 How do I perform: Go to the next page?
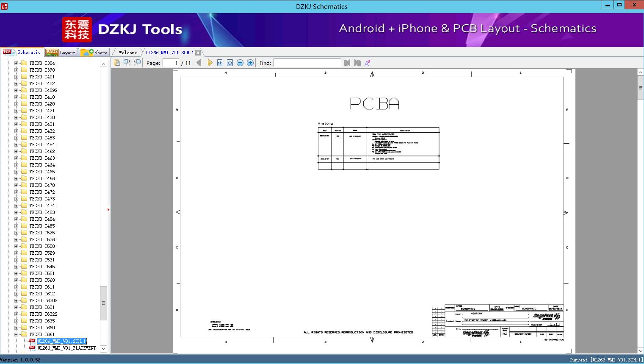(x=210, y=63)
